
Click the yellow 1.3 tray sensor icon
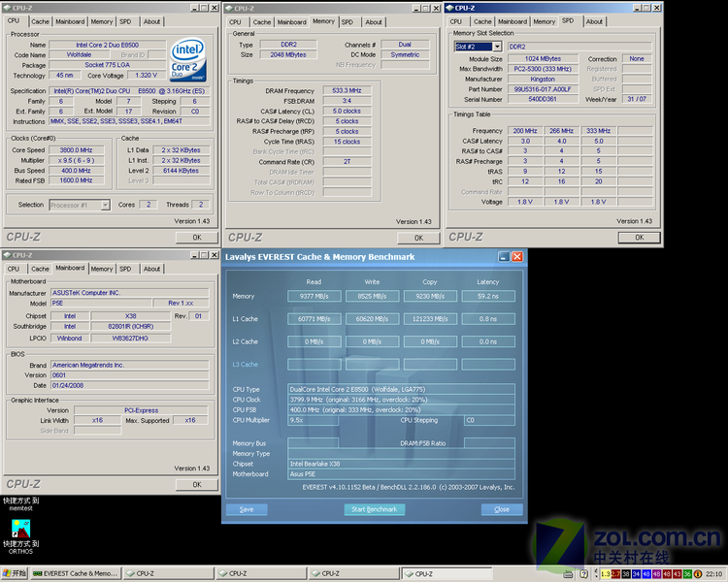click(605, 574)
